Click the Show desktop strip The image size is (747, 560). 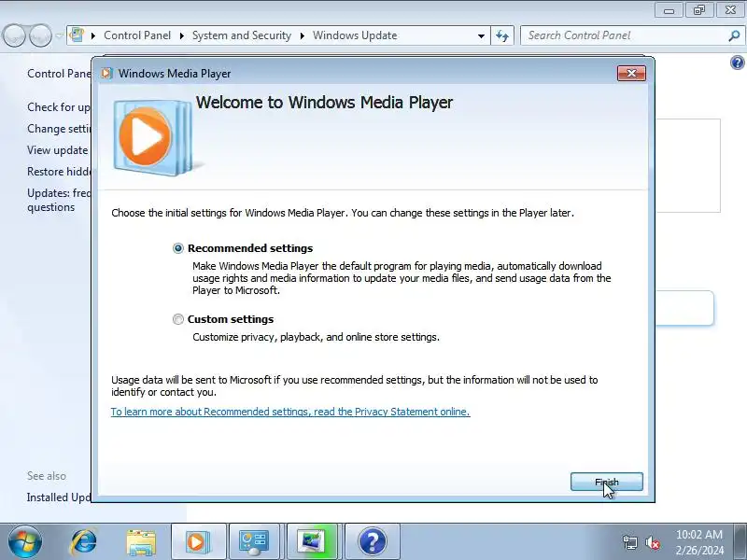point(741,541)
